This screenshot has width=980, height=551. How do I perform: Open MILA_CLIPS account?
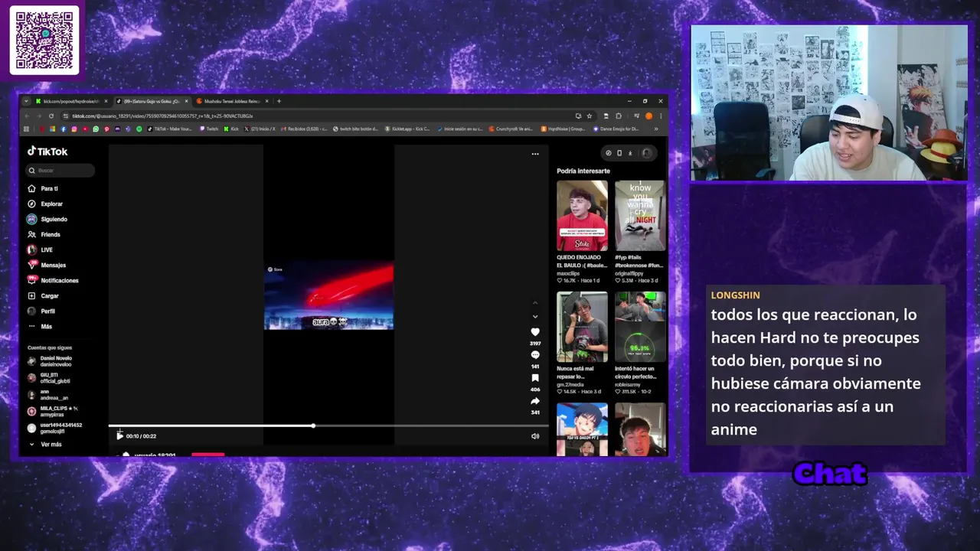click(52, 412)
